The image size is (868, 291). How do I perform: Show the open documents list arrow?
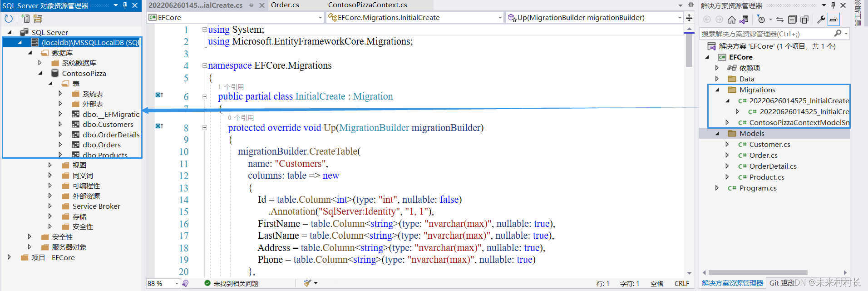[681, 5]
